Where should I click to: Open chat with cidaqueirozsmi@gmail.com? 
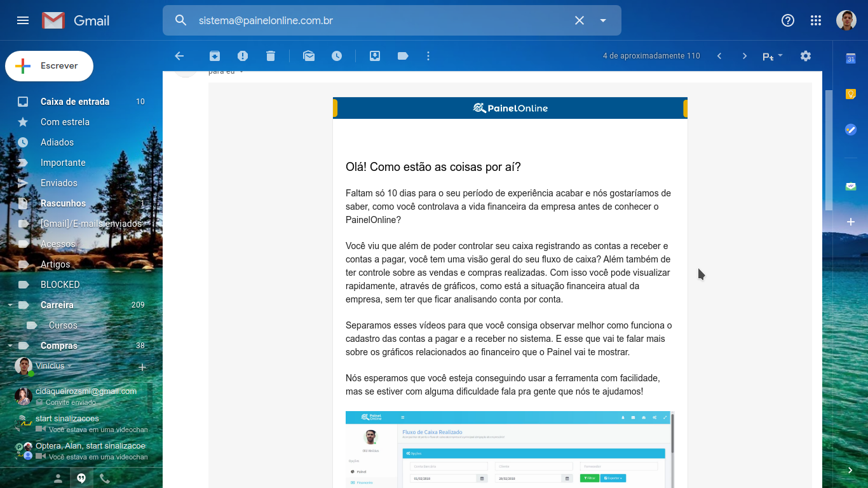click(81, 396)
